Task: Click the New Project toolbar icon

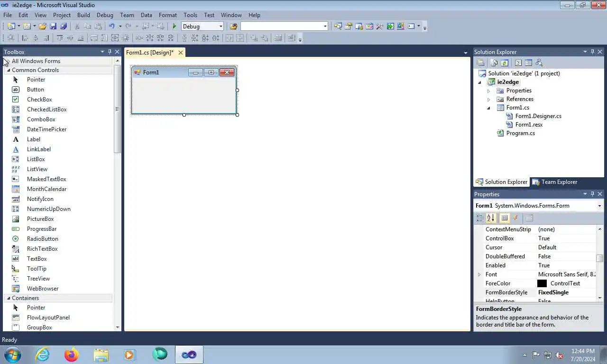Action: pos(10,27)
